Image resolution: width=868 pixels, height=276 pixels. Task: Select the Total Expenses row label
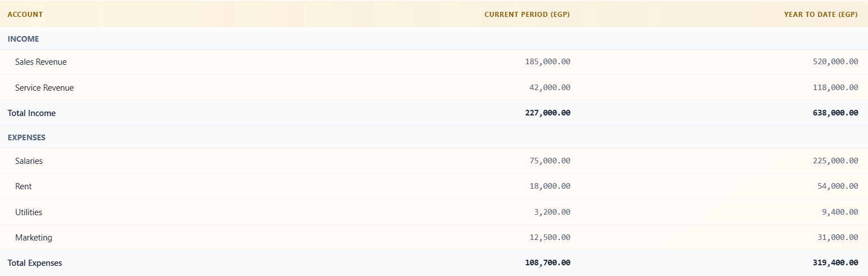tap(35, 263)
